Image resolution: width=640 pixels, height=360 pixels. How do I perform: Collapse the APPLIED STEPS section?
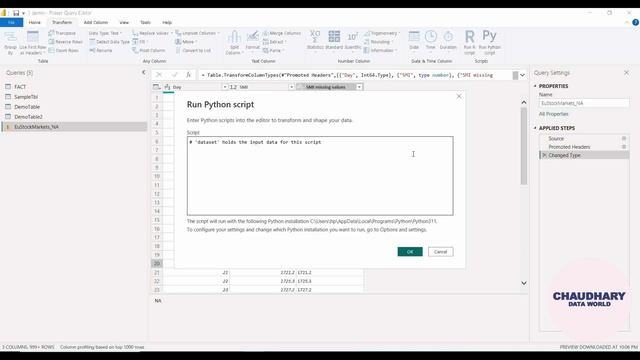[535, 128]
